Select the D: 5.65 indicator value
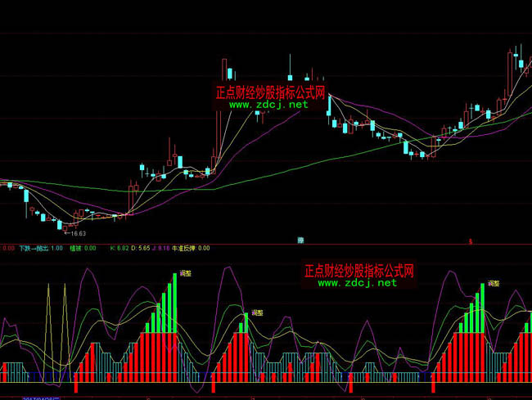This screenshot has width=532, height=400. click(143, 248)
